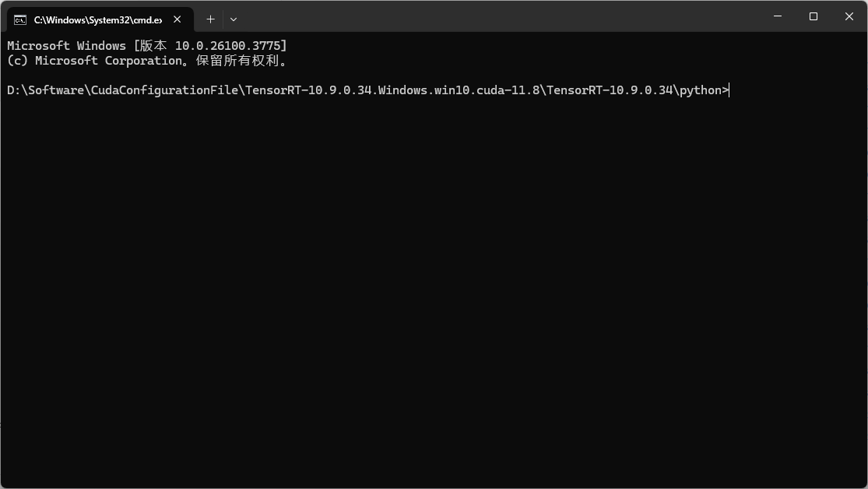The height and width of the screenshot is (489, 868).
Task: Click the Microsoft Corporation copyright line
Action: point(146,60)
